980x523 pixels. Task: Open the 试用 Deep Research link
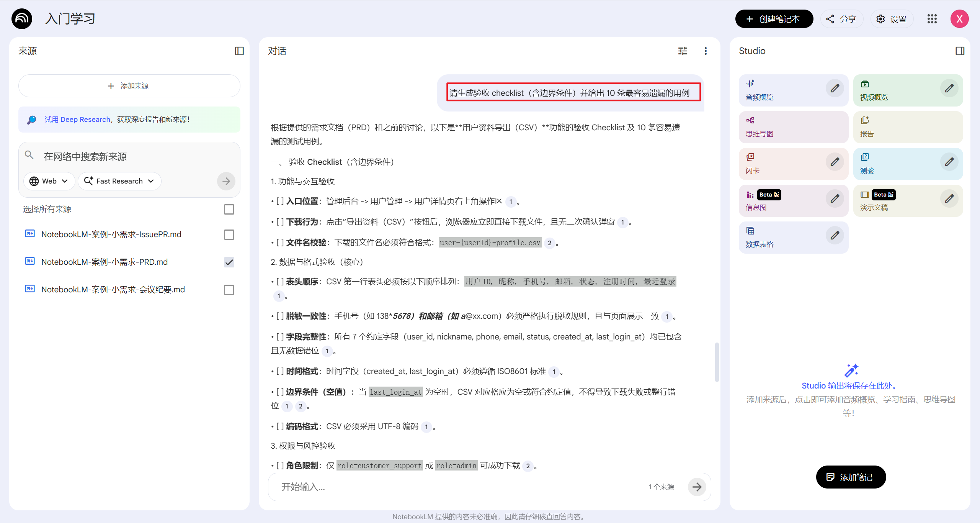[77, 120]
